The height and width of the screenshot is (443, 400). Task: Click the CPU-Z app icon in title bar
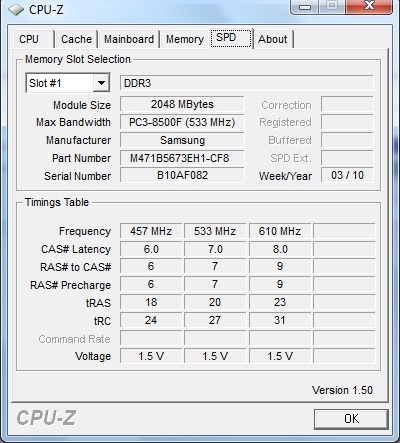coord(16,9)
